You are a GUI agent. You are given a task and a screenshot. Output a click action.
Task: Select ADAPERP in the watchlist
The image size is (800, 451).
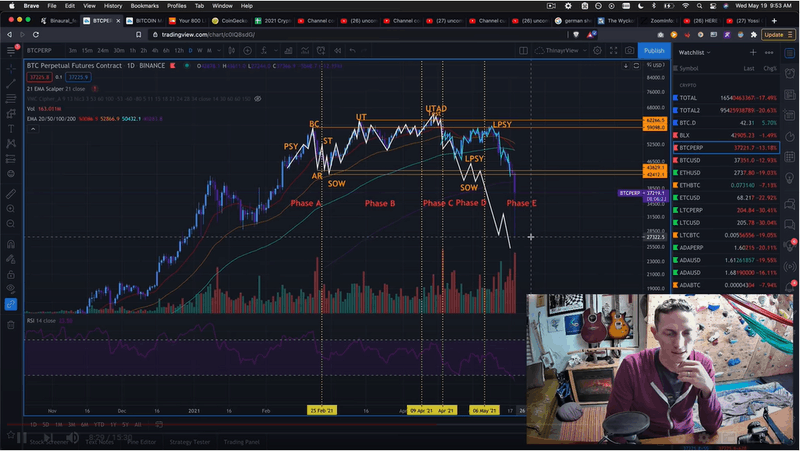click(x=726, y=248)
